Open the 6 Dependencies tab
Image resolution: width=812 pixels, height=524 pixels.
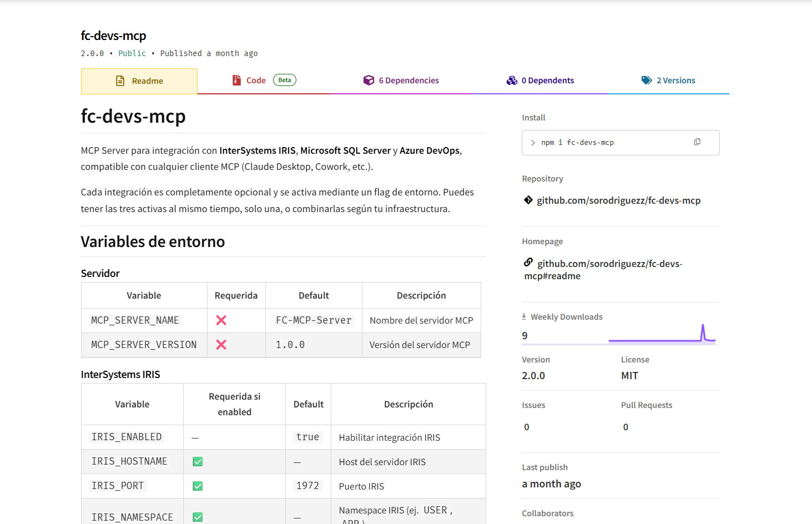click(401, 80)
